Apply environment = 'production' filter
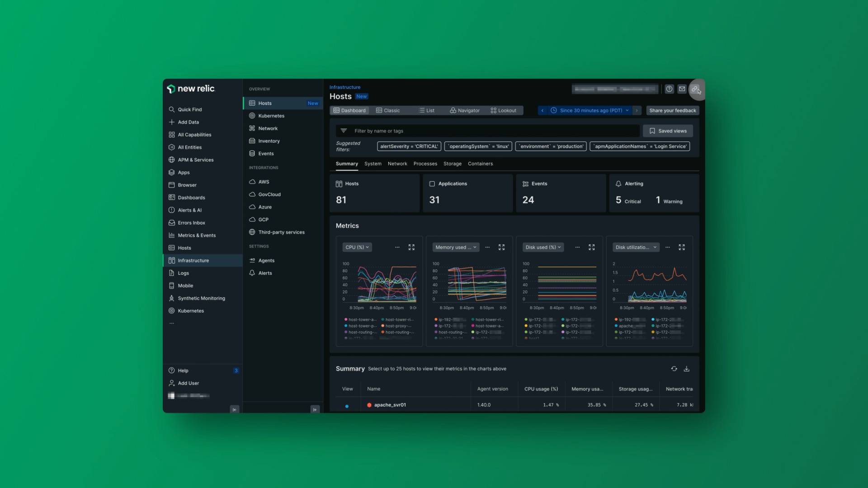 click(x=551, y=146)
